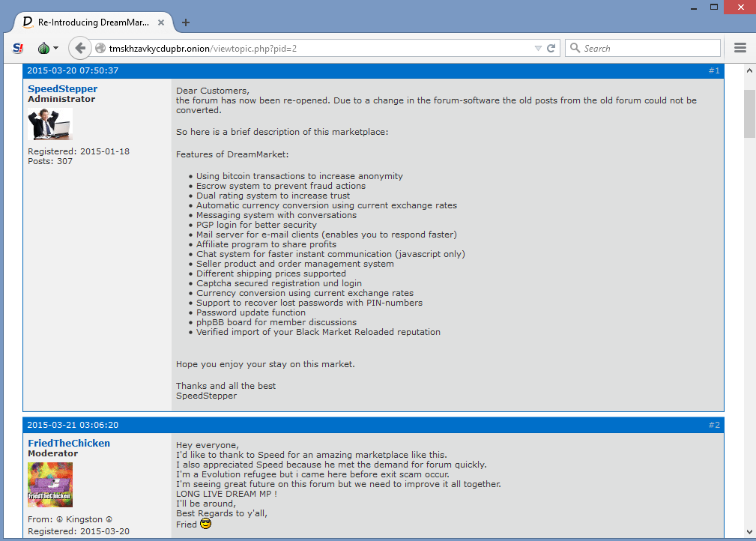Click 'Dual rating system to increase trust' item
Viewport: 756px width, 541px height.
click(x=273, y=196)
